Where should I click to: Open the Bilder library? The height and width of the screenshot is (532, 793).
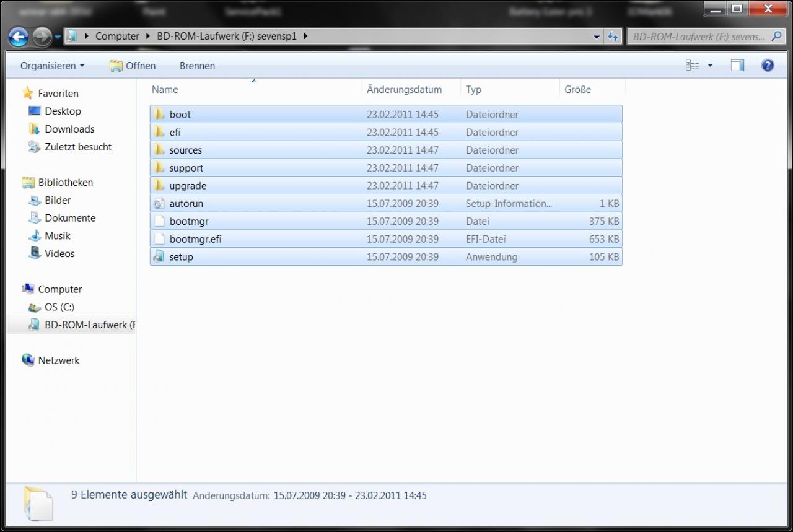58,200
